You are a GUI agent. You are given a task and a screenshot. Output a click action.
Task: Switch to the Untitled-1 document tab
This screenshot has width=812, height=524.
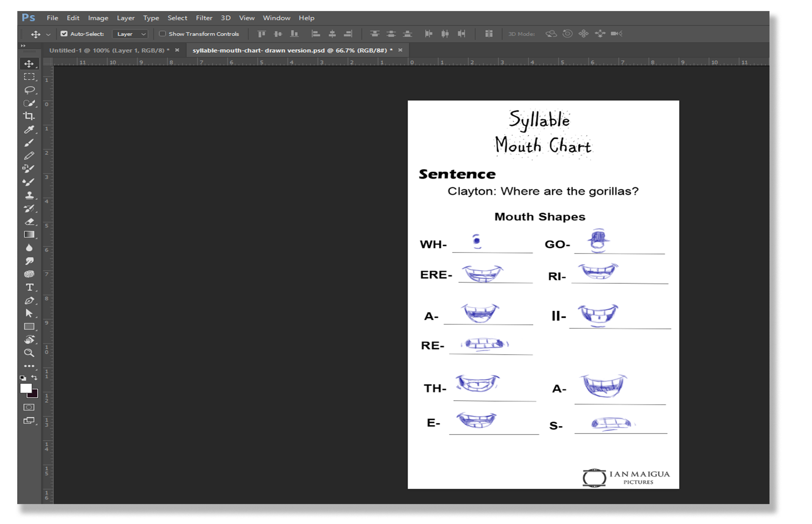pos(109,50)
